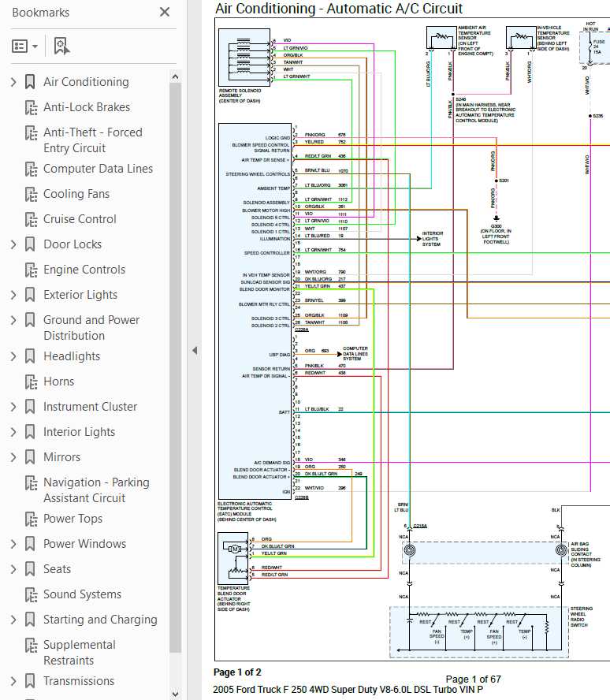Click bookmarks scrollbar down arrow
610x700 pixels.
tap(176, 694)
